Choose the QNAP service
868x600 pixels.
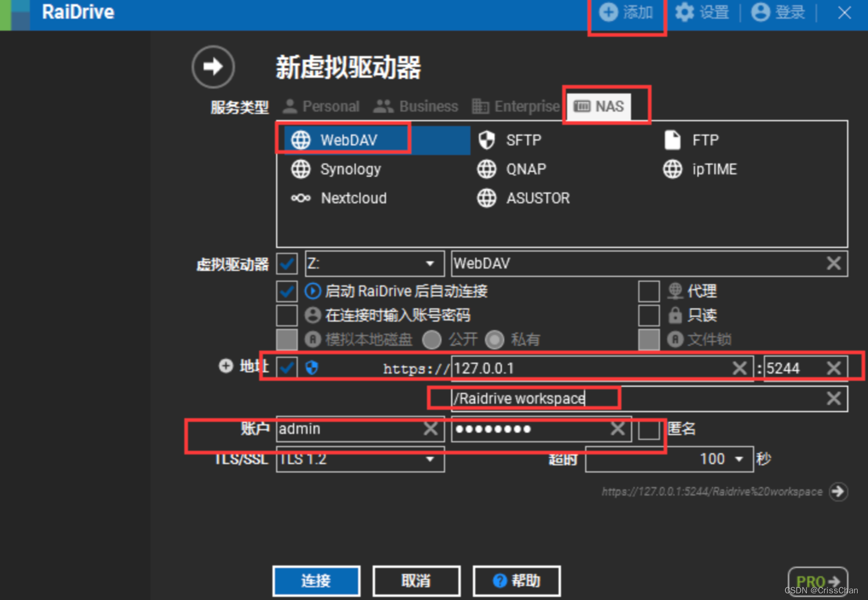tap(511, 169)
